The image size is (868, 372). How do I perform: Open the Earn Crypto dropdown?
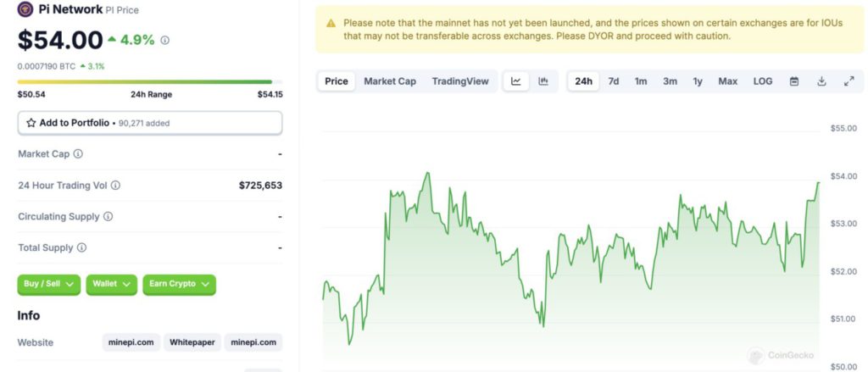tap(179, 284)
